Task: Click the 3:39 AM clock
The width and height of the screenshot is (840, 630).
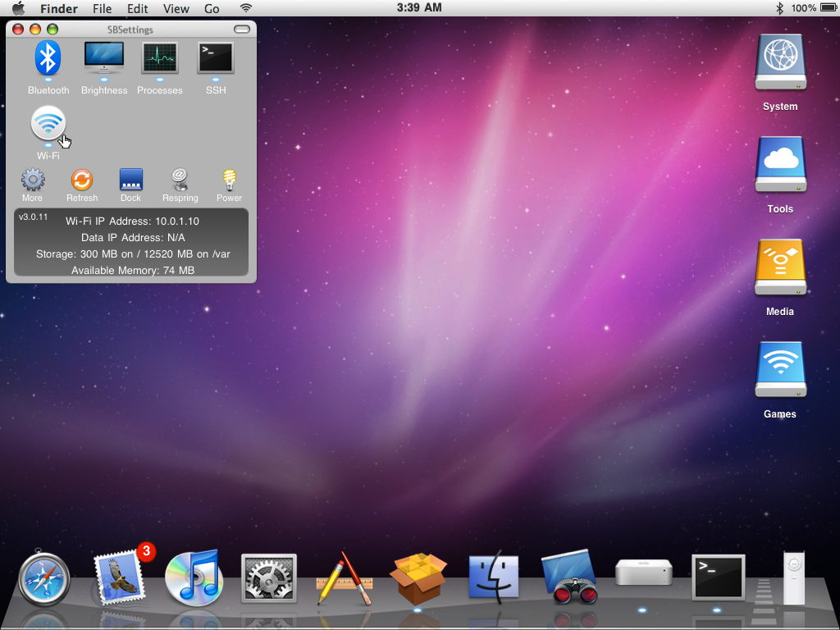Action: pos(419,7)
